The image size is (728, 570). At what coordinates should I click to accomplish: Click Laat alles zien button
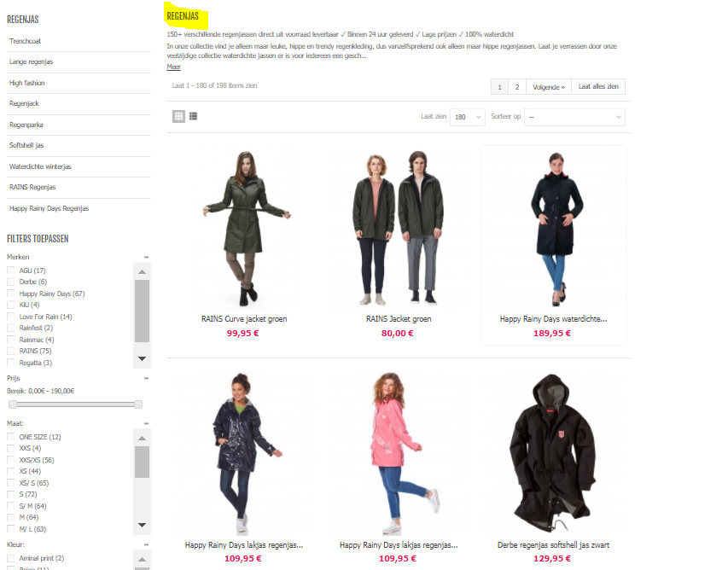[x=598, y=86]
